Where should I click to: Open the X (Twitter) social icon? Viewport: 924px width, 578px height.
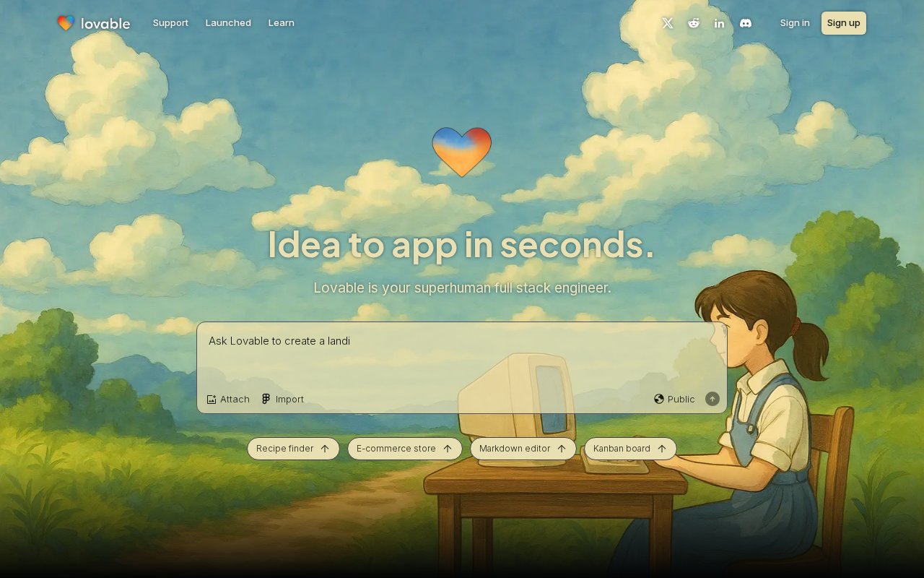coord(668,23)
